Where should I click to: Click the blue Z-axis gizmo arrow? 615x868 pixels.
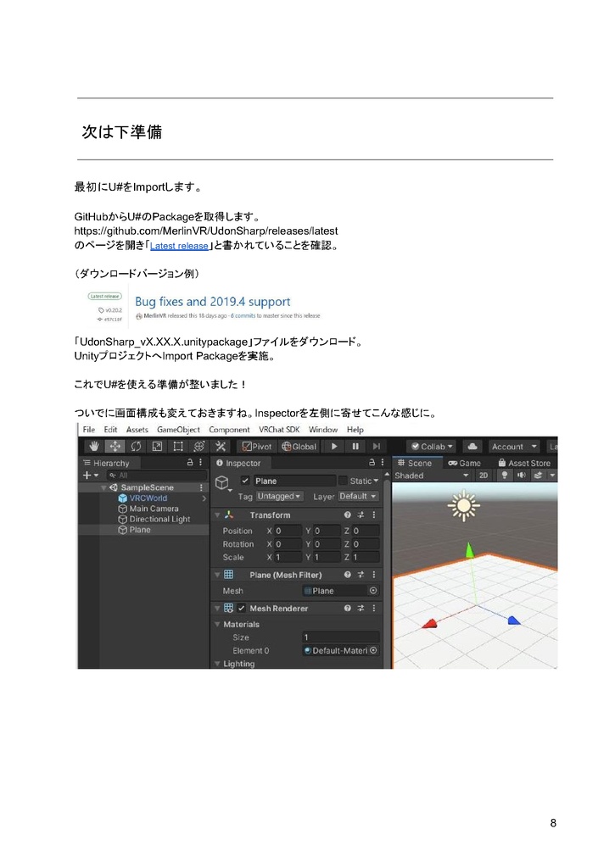pyautogui.click(x=514, y=620)
